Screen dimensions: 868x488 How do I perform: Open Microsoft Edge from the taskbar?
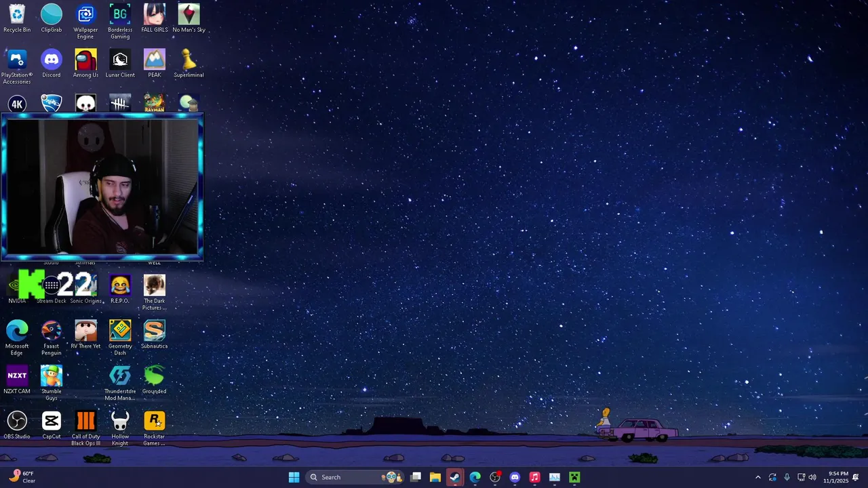475,477
